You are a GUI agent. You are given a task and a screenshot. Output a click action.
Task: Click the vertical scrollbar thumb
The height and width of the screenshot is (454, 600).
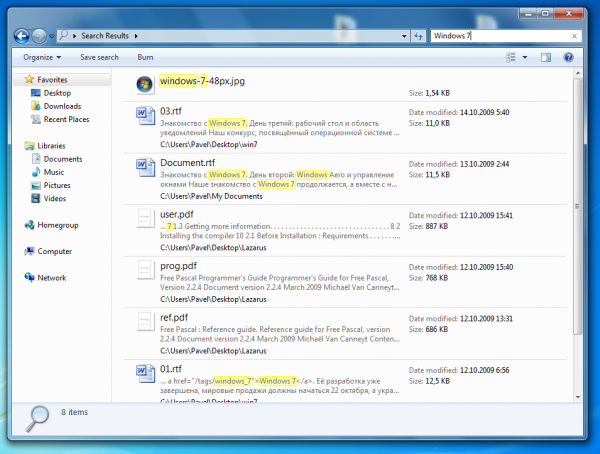click(x=577, y=207)
